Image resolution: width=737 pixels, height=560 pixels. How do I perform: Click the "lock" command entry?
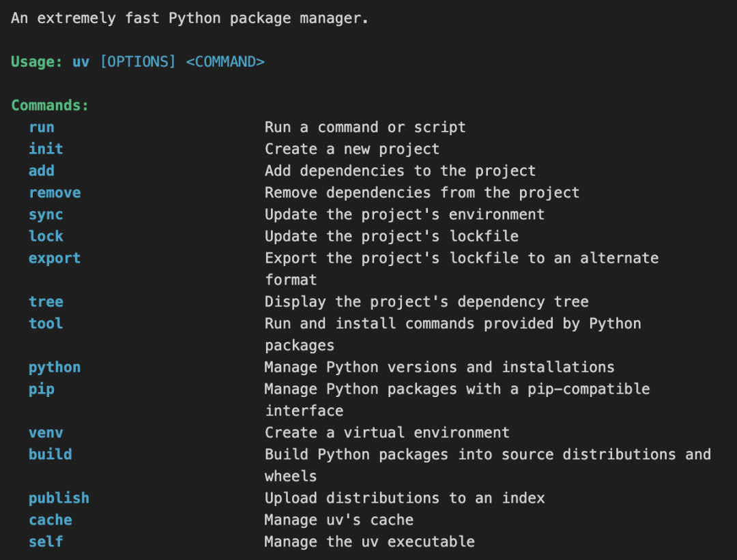[x=46, y=237]
